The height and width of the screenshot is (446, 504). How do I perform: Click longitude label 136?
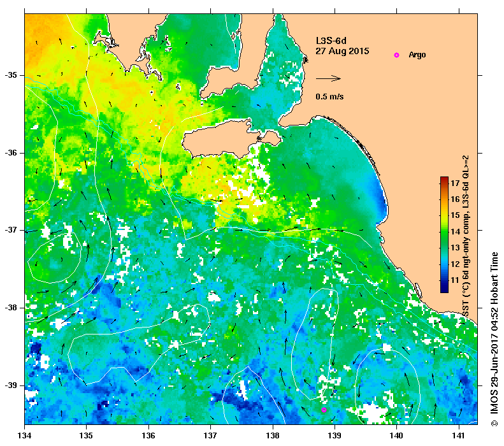tap(148, 435)
